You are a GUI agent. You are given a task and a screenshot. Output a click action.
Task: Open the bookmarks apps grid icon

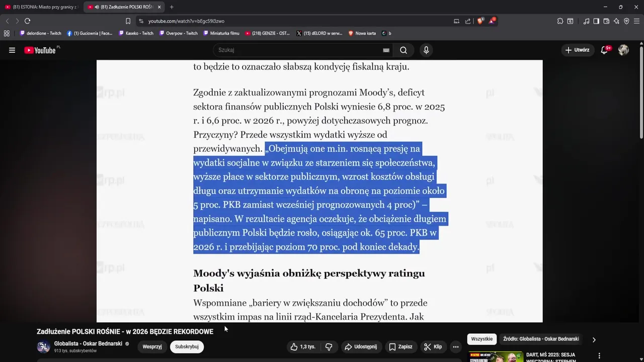tap(7, 33)
